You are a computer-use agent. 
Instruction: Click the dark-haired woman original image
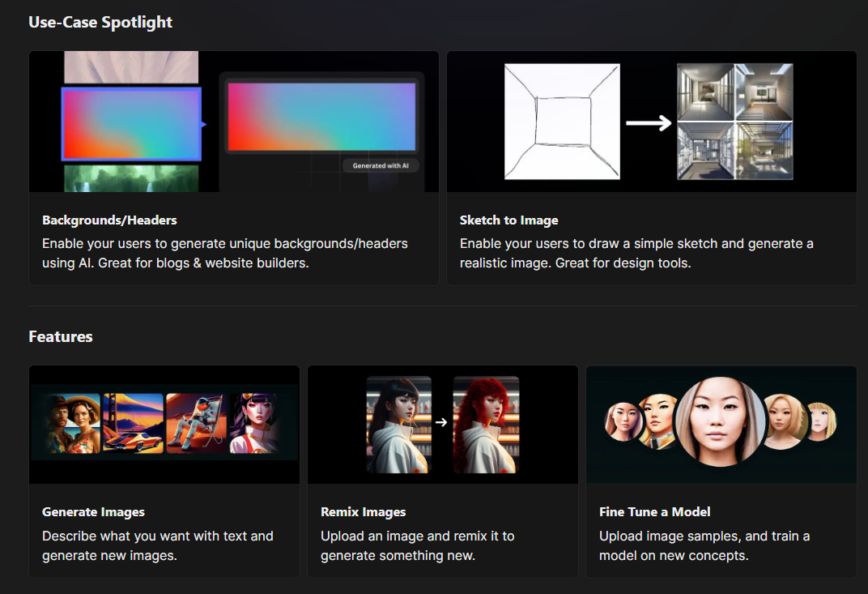(399, 424)
